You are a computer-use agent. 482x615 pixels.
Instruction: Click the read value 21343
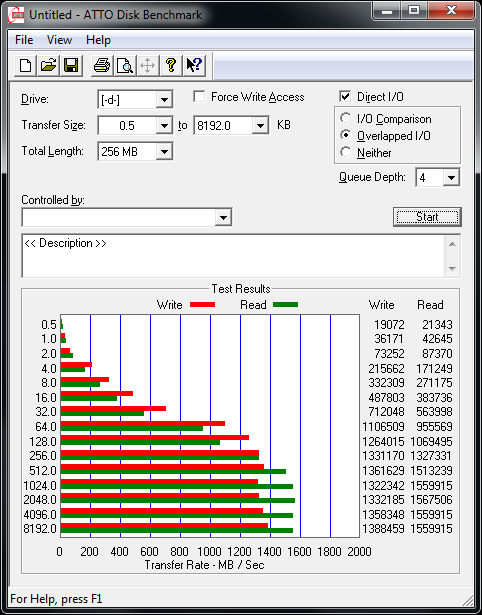coord(438,325)
